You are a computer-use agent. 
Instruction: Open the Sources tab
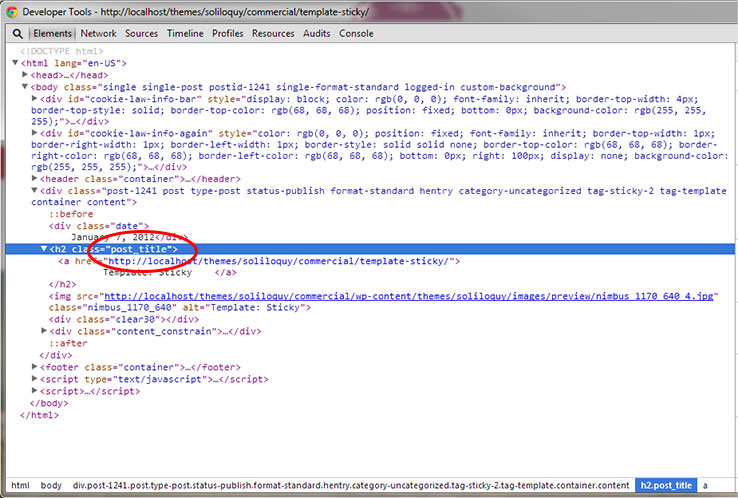[x=141, y=33]
